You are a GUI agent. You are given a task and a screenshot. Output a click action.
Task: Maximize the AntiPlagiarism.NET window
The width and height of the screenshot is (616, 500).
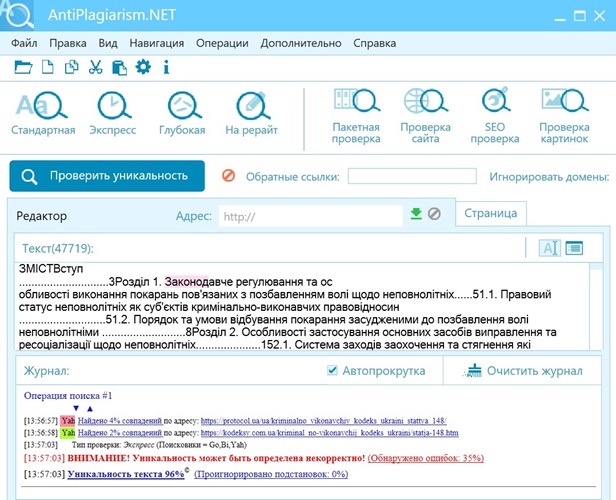(579, 16)
